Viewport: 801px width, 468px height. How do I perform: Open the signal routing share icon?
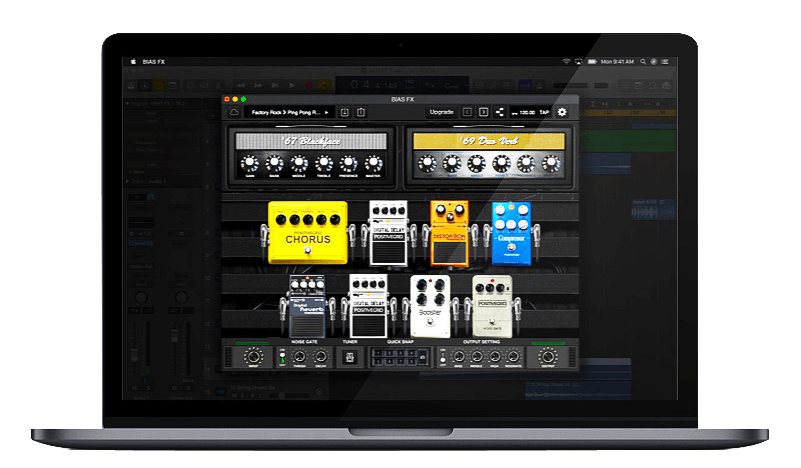pyautogui.click(x=500, y=112)
